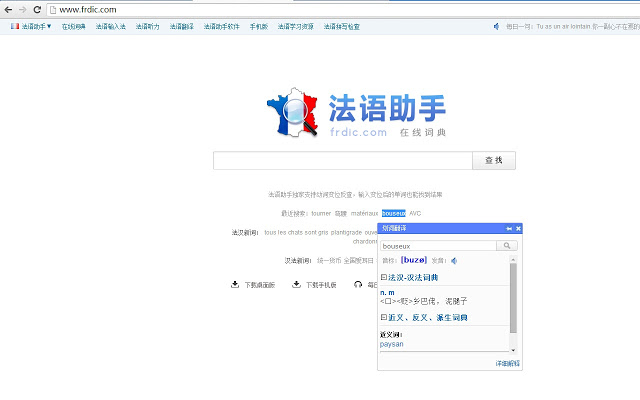Close the translation popup window
This screenshot has width=640, height=400.
tap(518, 229)
